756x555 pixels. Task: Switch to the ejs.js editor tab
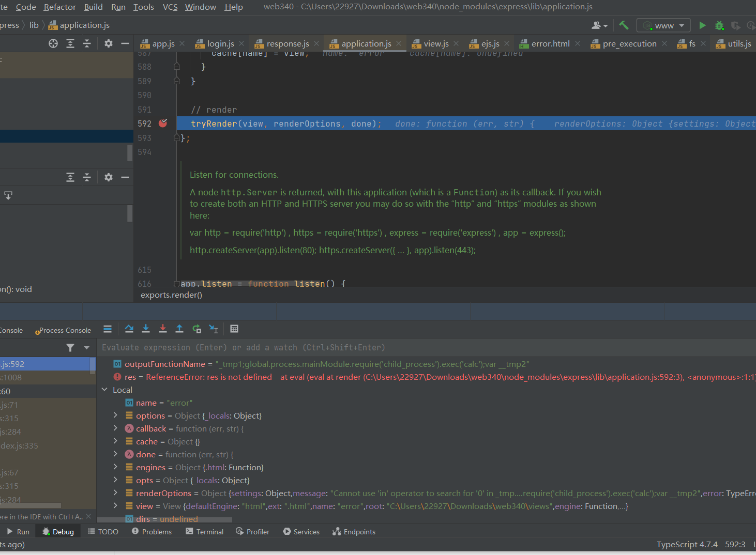click(490, 44)
